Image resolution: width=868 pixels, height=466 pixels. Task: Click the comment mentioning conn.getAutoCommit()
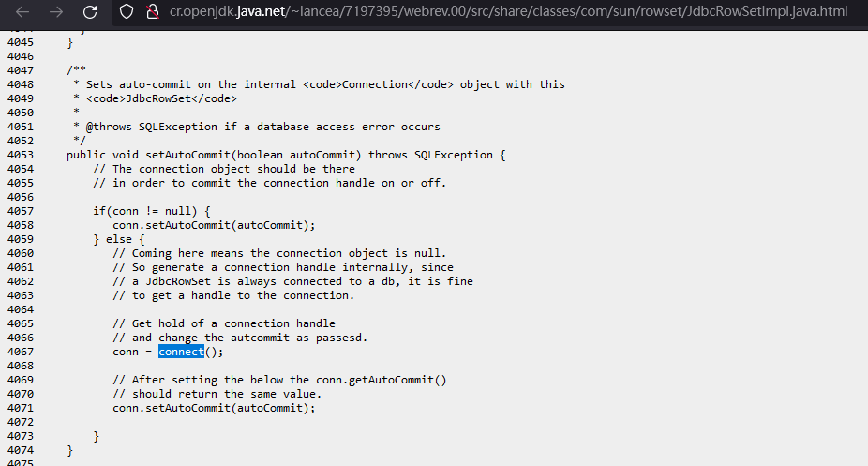click(x=279, y=380)
